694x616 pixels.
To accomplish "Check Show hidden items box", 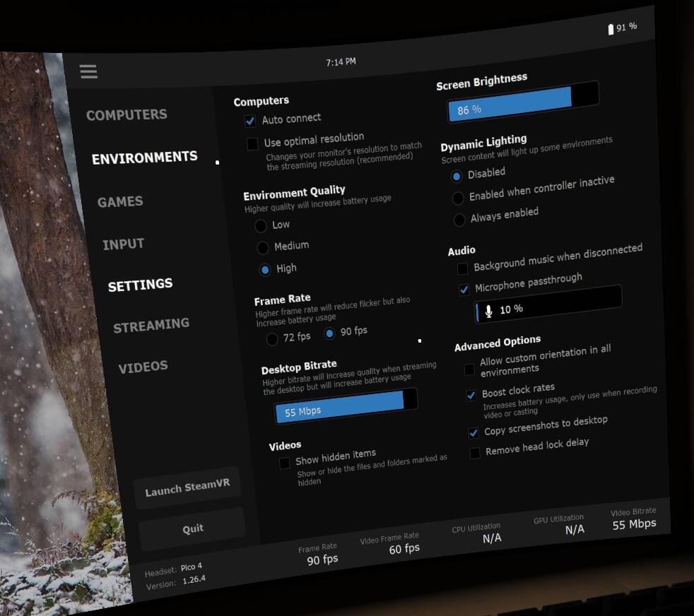I will [285, 463].
